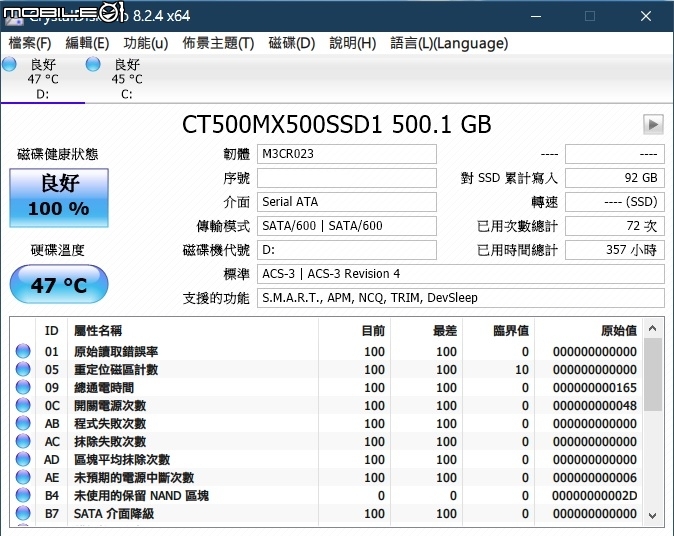The image size is (674, 536).
Task: Click the standard field ACS-3 Revision 4
Action: tap(461, 274)
